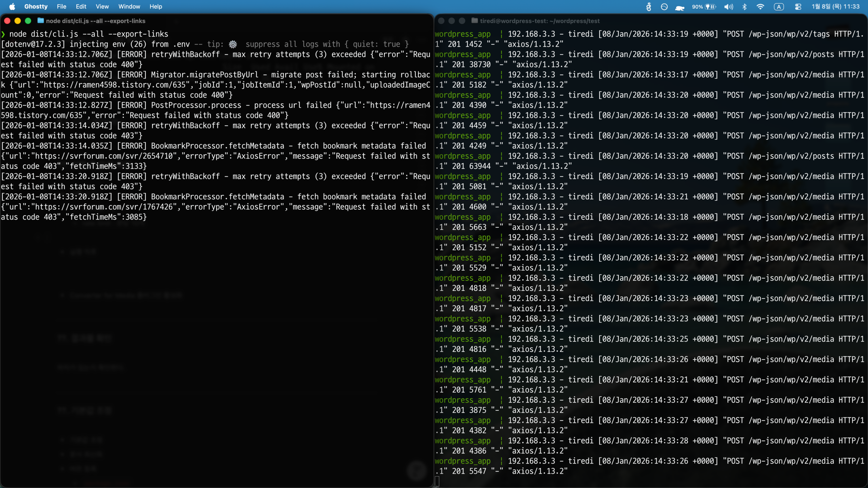Click response '201 4600' in right terminal
868x488 pixels.
pyautogui.click(x=469, y=207)
